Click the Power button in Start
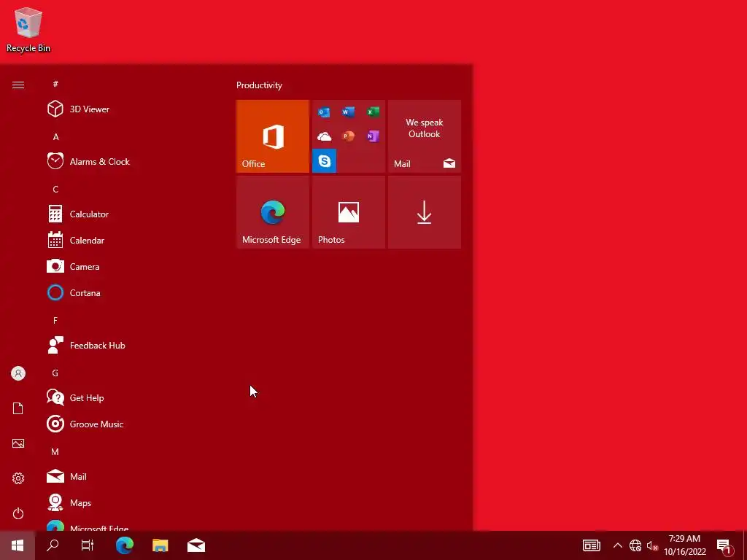The image size is (747, 560). click(18, 513)
